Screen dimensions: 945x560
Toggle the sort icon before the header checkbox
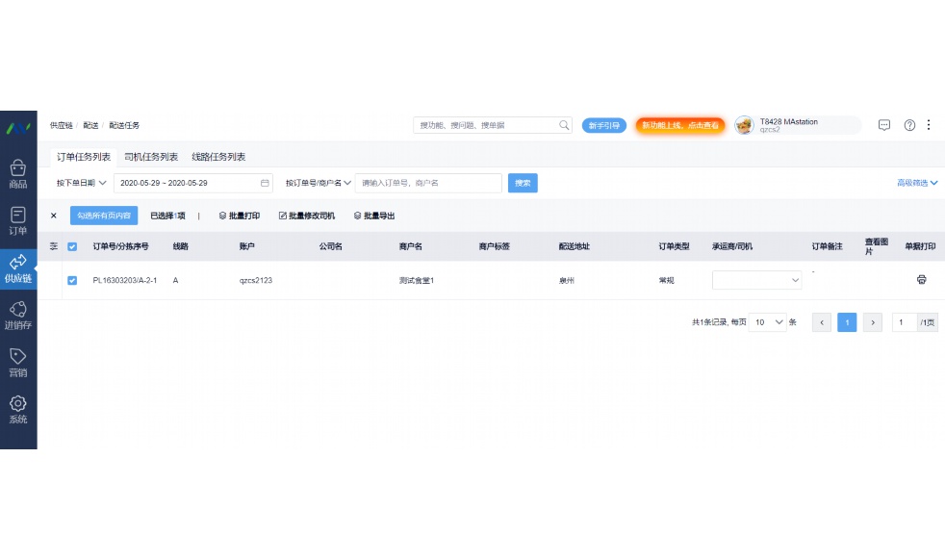pyautogui.click(x=54, y=246)
